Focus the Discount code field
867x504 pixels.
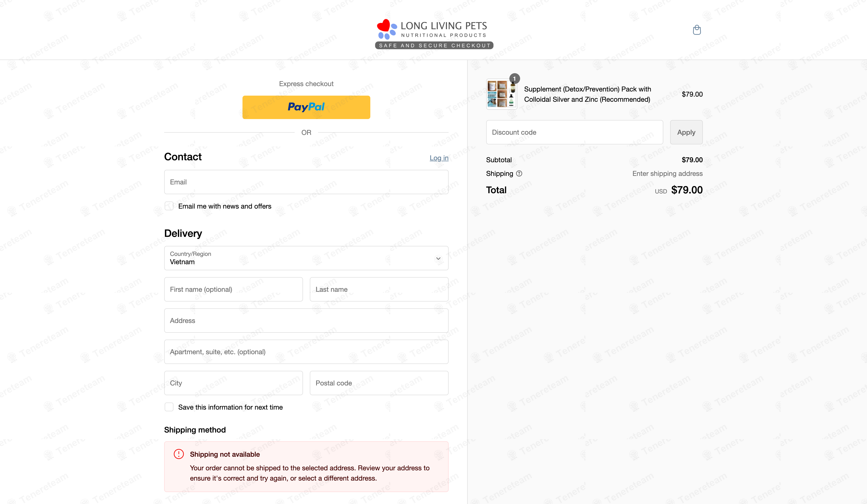point(575,132)
